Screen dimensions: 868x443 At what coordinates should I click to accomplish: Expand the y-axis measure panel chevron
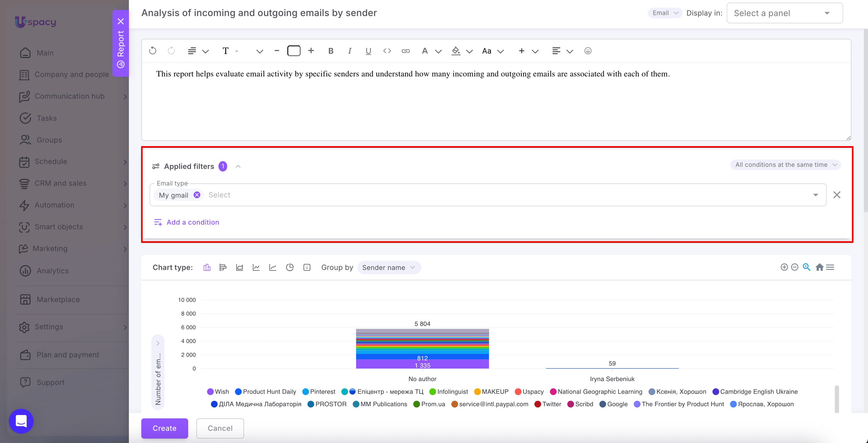pyautogui.click(x=158, y=343)
